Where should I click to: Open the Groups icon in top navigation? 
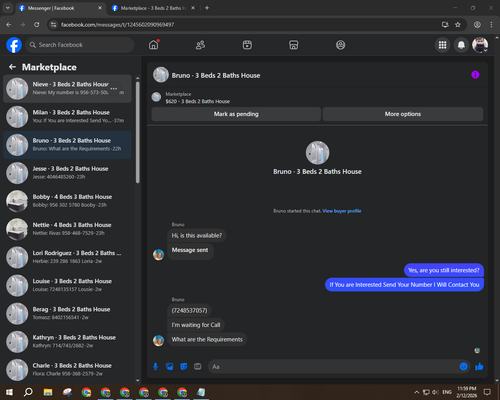[340, 45]
